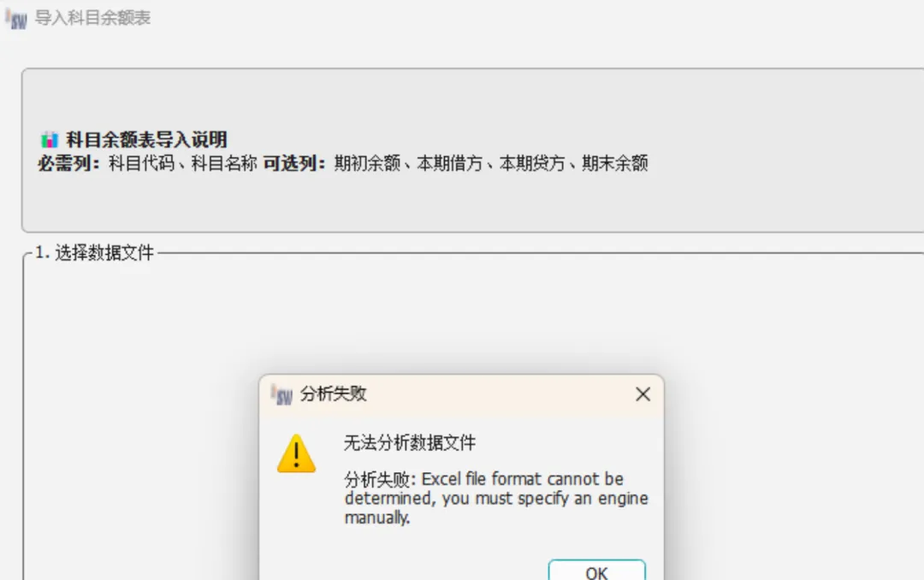
Task: Click the 期末余额 column name
Action: coord(615,163)
